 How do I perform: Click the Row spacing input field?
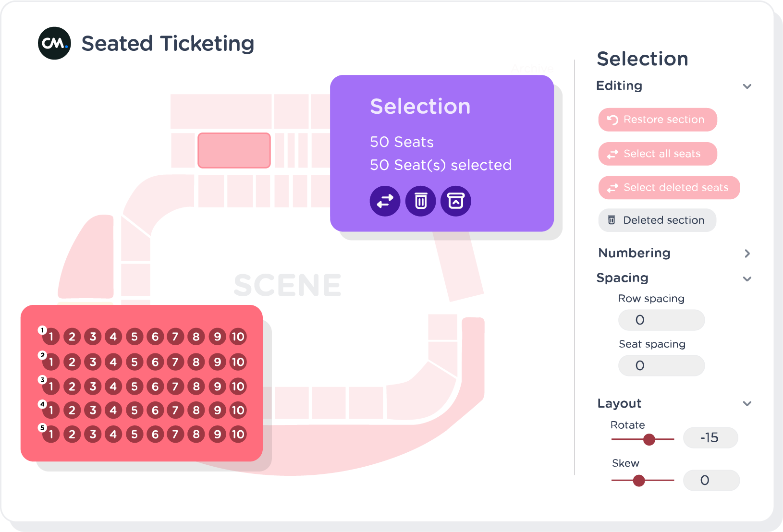[x=661, y=320]
